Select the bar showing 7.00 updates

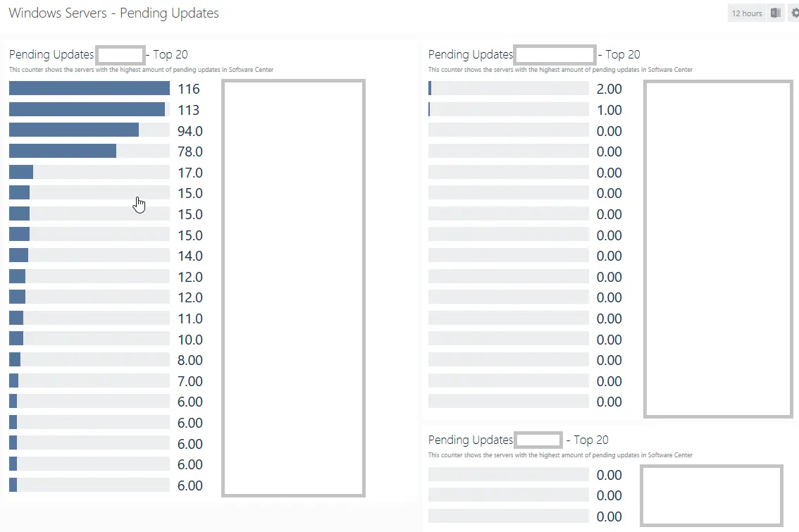pyautogui.click(x=89, y=381)
